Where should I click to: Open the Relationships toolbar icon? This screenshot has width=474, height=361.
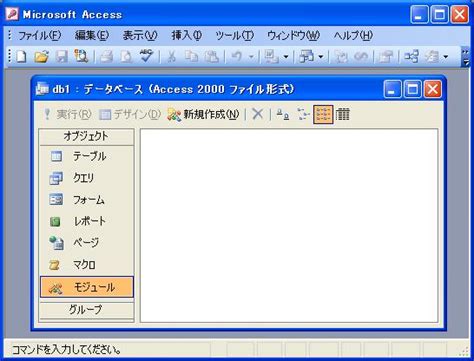(411, 57)
